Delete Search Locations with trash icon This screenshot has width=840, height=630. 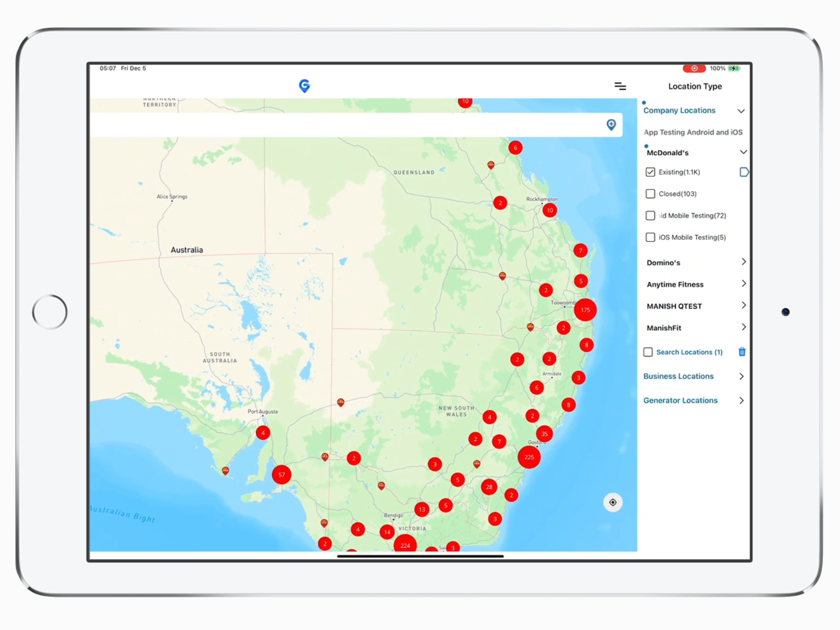tap(742, 352)
